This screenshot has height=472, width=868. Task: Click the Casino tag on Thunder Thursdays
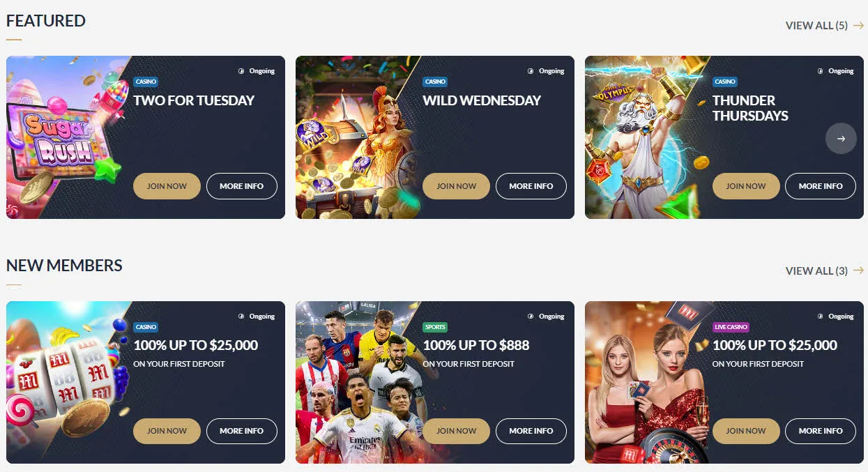pos(725,82)
